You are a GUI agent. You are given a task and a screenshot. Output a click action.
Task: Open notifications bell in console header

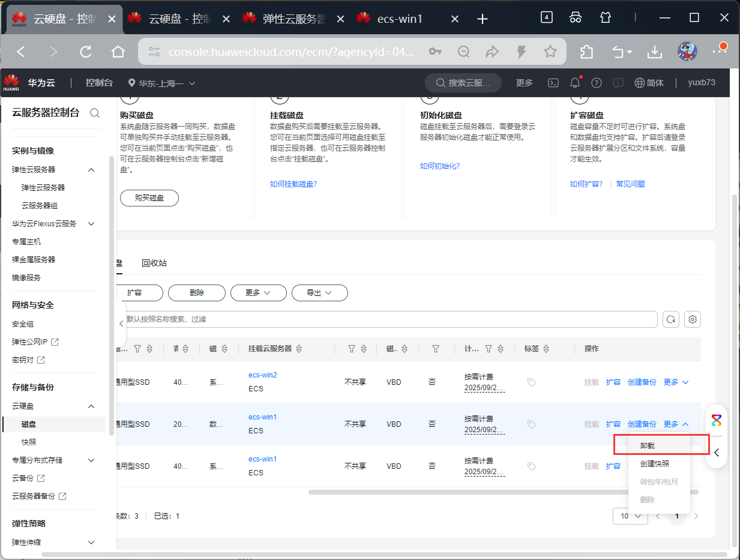(x=575, y=83)
